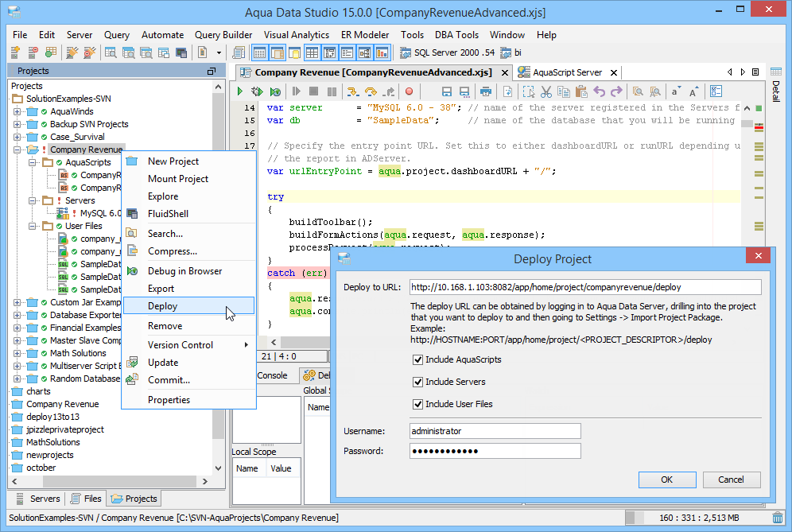
Task: Click the Paste clipboard icon
Action: (581, 91)
